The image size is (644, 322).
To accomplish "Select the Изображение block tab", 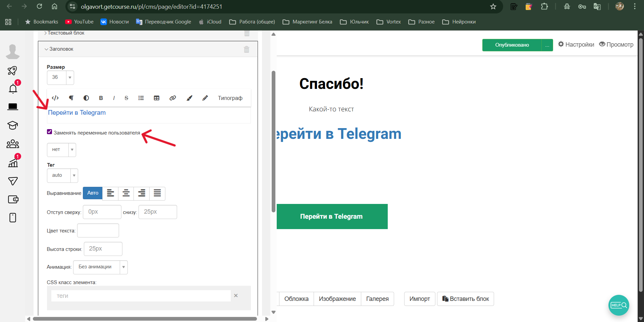I will click(x=337, y=299).
